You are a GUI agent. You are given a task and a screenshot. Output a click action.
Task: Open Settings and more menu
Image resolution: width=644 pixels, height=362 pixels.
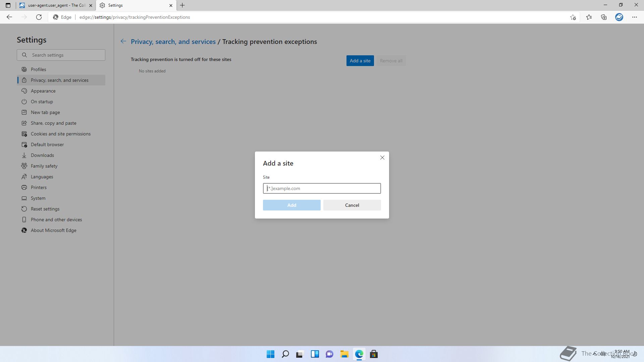(x=635, y=17)
